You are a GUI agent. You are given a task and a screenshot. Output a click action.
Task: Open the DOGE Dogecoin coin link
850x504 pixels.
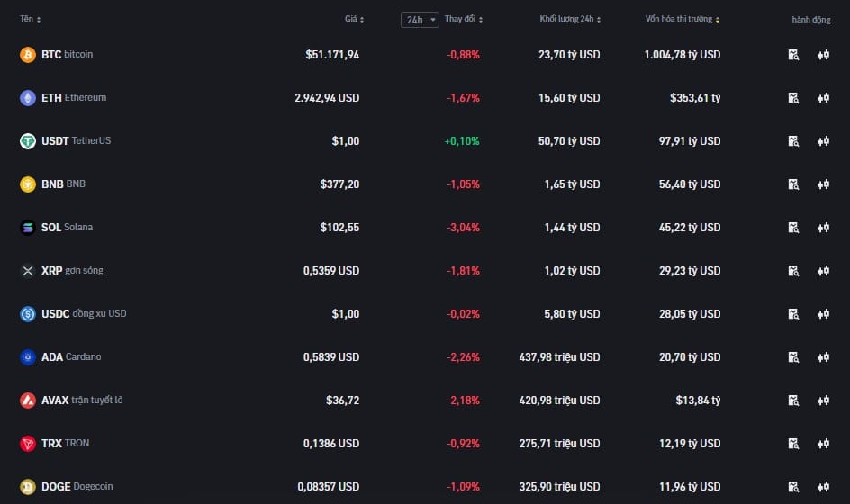coord(77,486)
